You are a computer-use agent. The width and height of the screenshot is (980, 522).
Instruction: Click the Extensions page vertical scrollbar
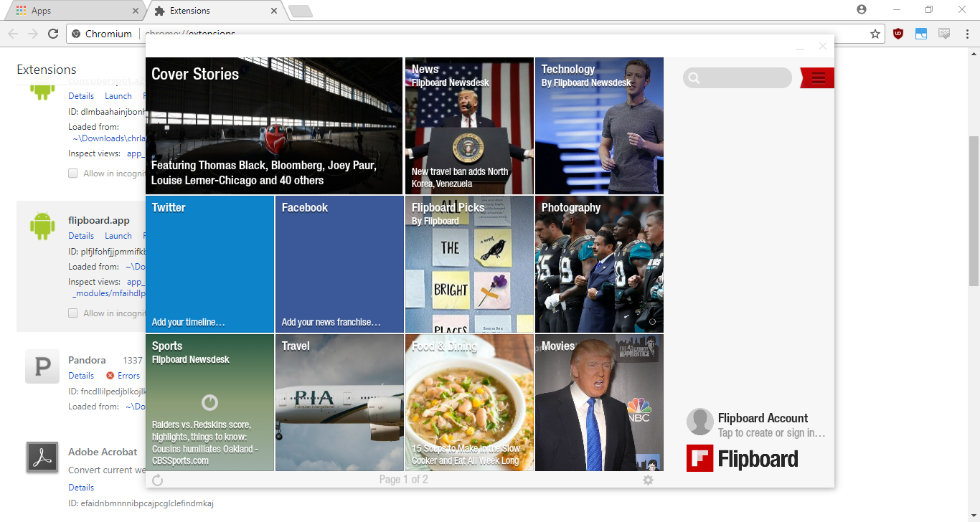[974, 212]
